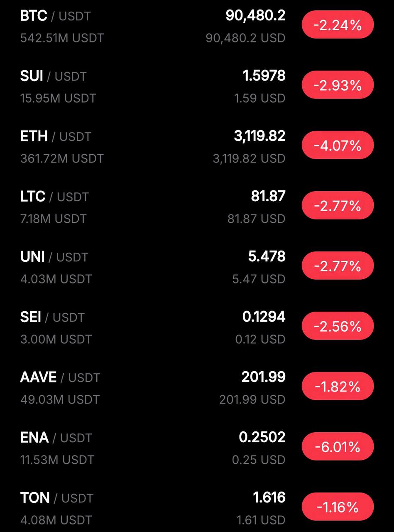Open the BTC / USDT pair row

coord(55,17)
